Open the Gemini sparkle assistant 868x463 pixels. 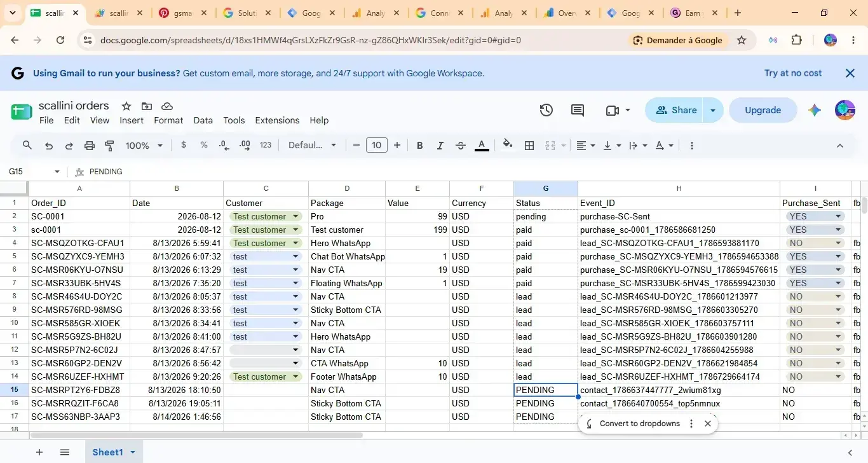[x=815, y=110]
